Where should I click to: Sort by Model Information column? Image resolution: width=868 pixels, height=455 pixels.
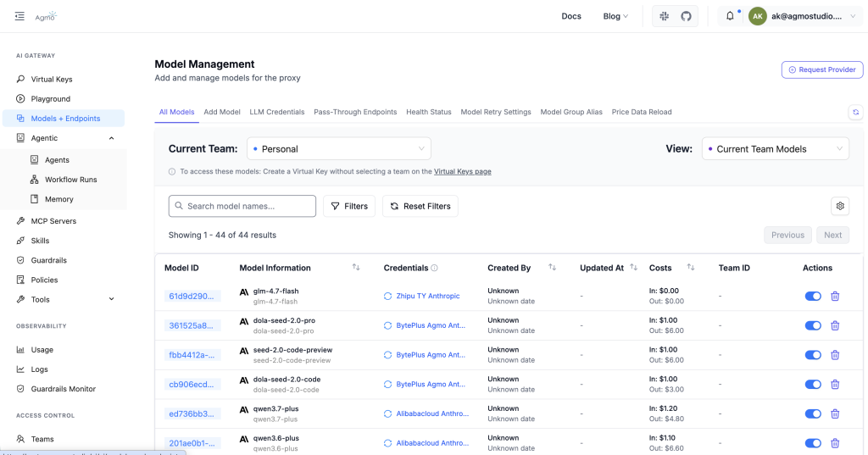(x=356, y=268)
